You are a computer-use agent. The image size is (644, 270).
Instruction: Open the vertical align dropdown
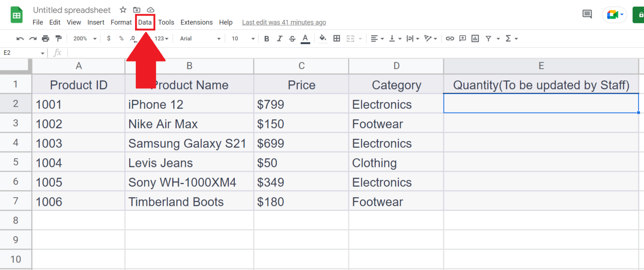point(395,39)
